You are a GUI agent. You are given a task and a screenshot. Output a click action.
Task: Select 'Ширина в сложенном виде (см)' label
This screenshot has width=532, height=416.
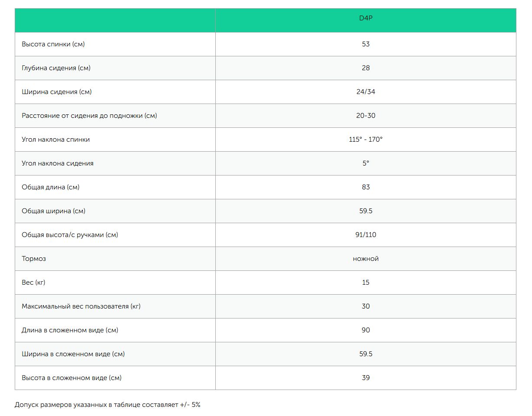click(73, 354)
